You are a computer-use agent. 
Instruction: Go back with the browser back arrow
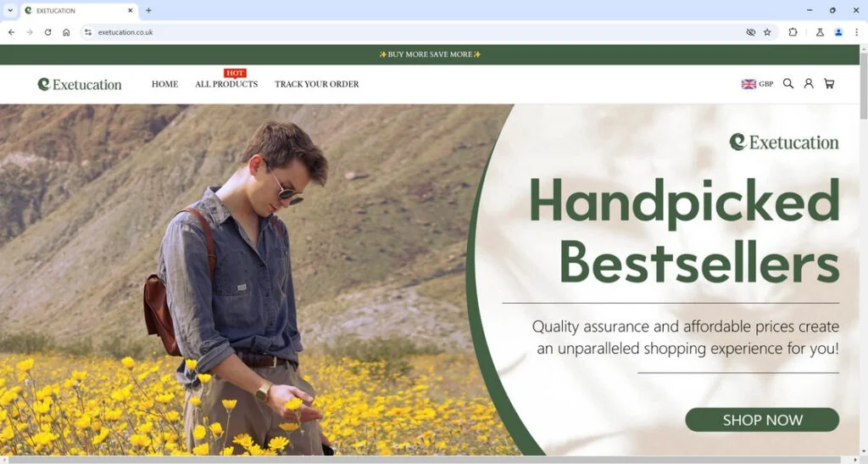(x=12, y=32)
